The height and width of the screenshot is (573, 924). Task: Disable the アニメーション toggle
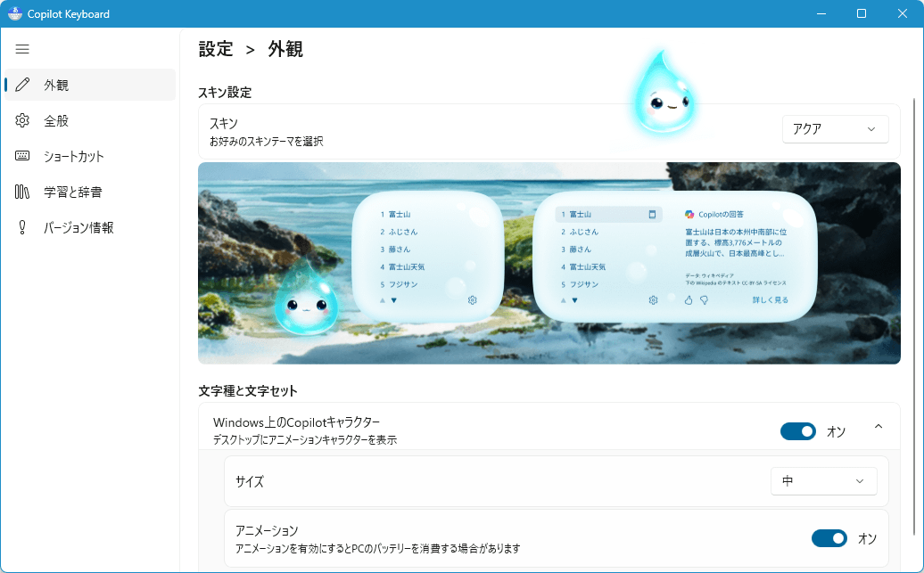829,538
